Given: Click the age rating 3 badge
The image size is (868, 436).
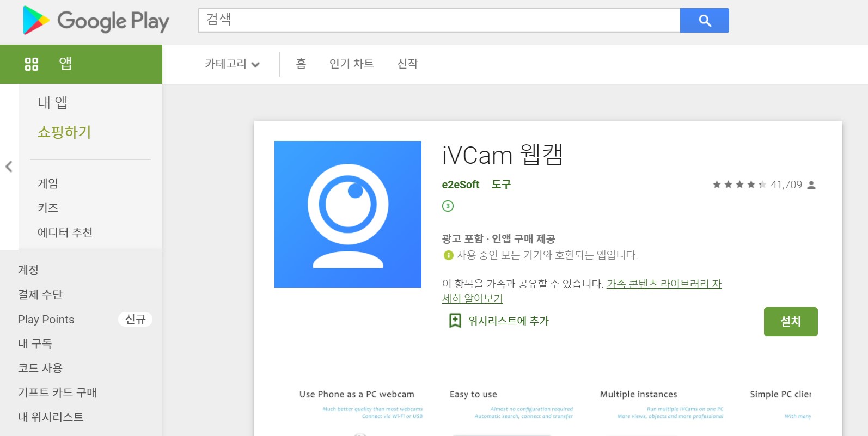Looking at the screenshot, I should point(448,206).
